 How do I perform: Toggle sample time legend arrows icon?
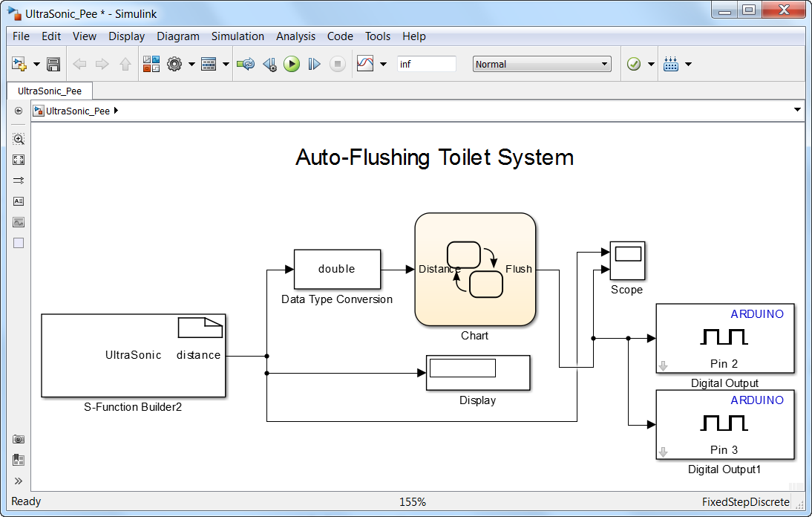click(x=19, y=181)
